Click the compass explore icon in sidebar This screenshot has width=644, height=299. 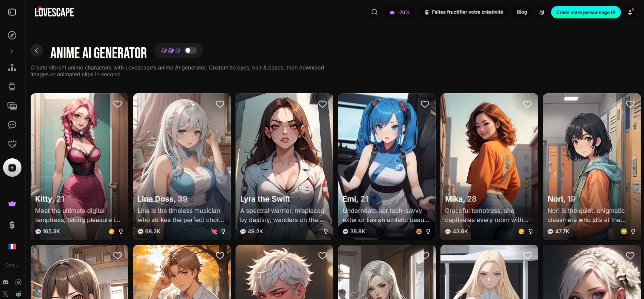point(12,35)
